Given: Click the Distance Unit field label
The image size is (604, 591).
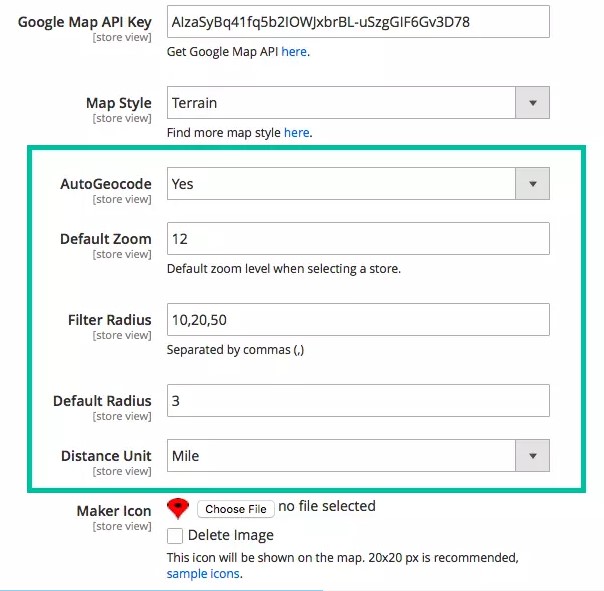Looking at the screenshot, I should pyautogui.click(x=105, y=456).
